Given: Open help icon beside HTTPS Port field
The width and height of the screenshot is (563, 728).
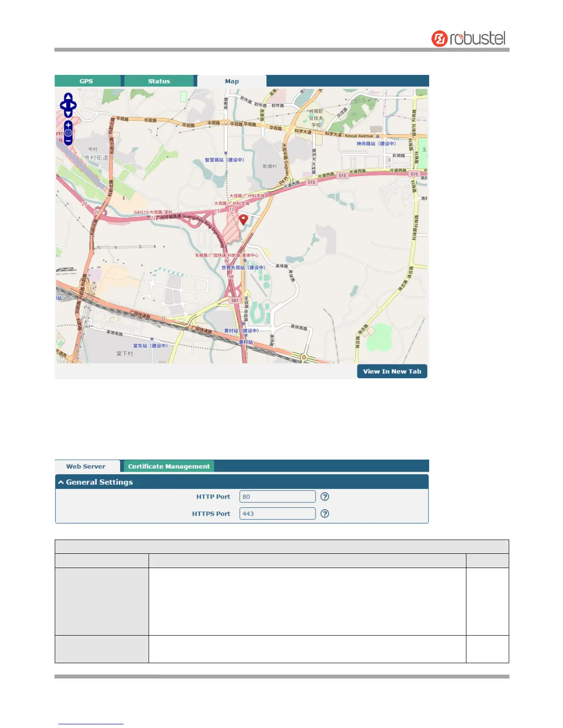Looking at the screenshot, I should (x=325, y=513).
